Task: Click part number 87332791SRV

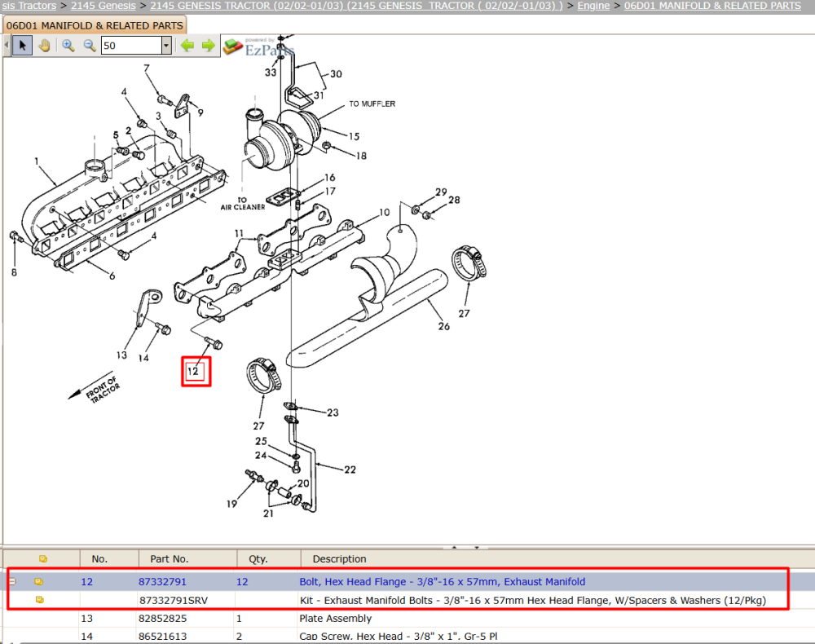Action: (x=173, y=600)
